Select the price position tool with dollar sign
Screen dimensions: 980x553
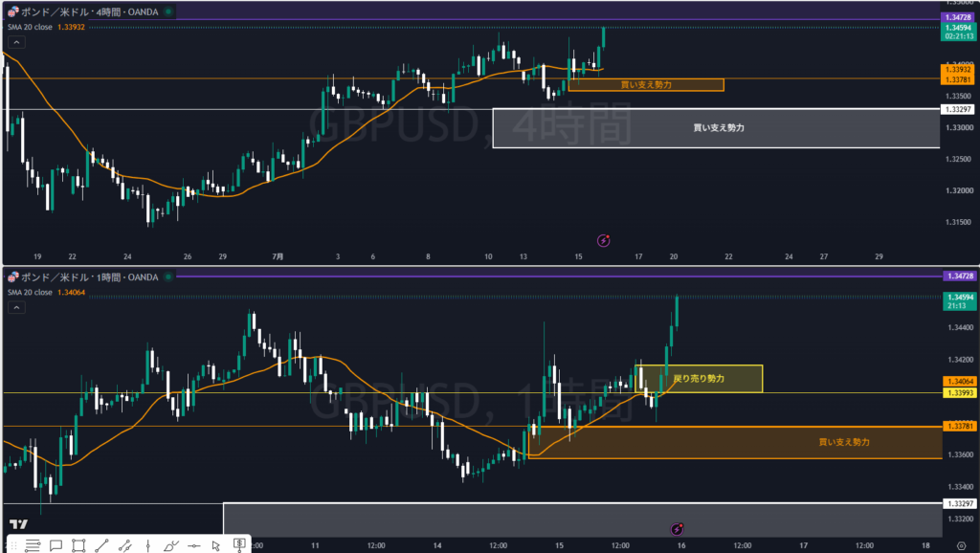238,545
